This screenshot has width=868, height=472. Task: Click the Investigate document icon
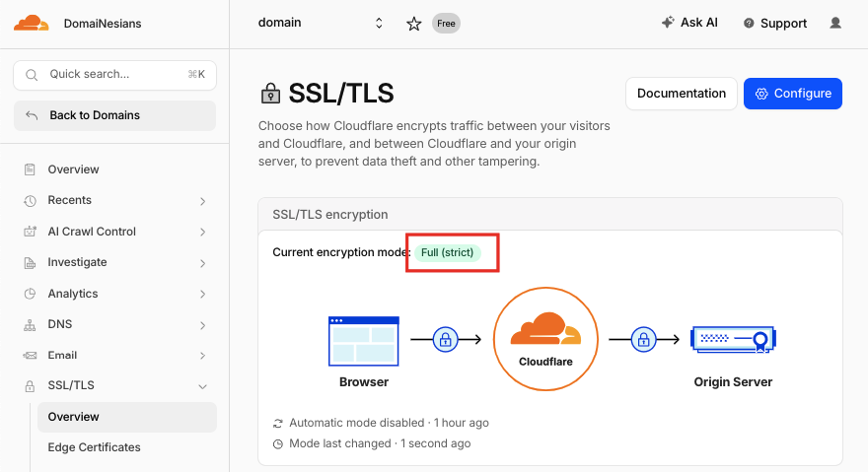pos(30,262)
